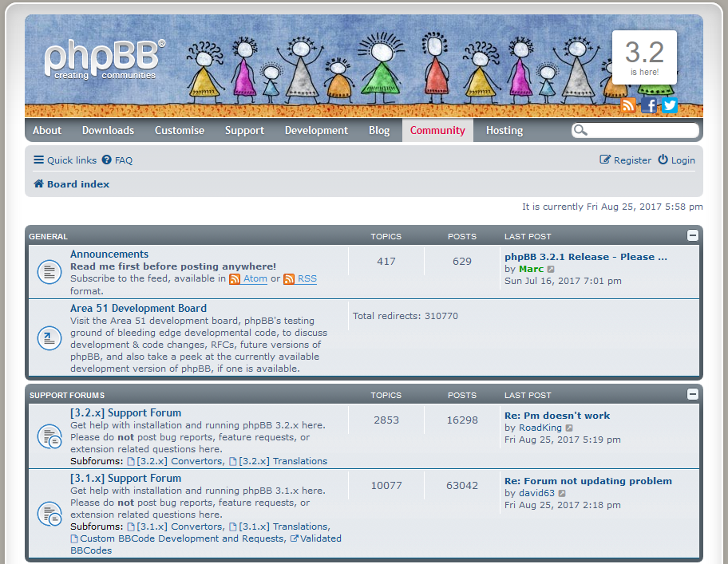728x564 pixels.
Task: Open the Support menu
Action: [245, 130]
